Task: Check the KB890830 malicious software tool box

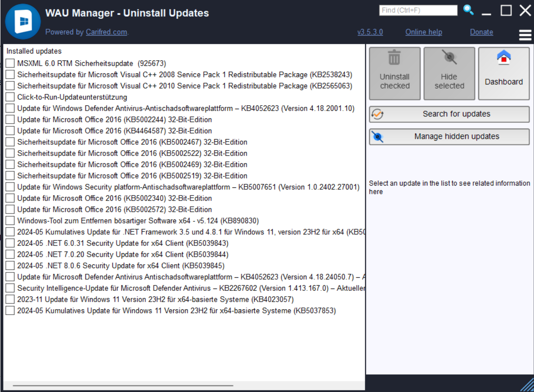Action: tap(10, 221)
